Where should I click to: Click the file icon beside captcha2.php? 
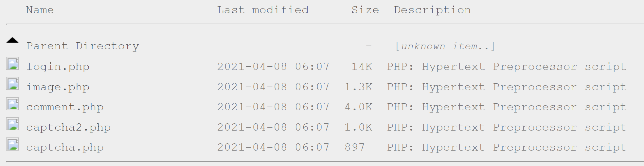coord(13,124)
